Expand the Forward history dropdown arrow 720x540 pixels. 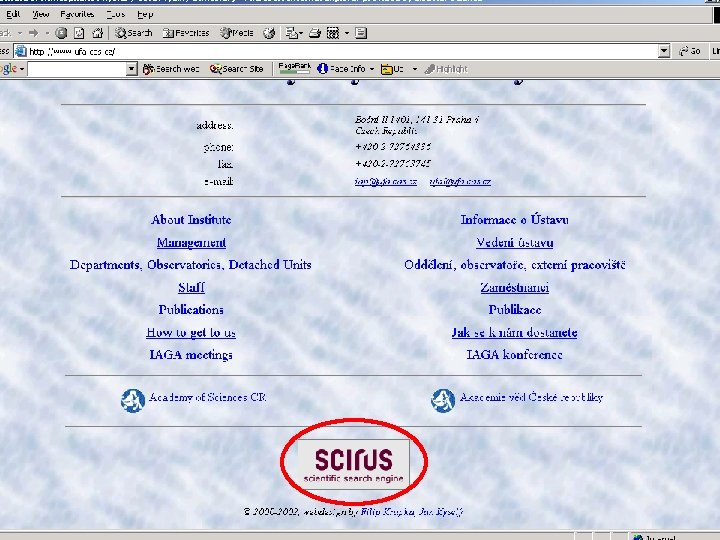tap(47, 33)
